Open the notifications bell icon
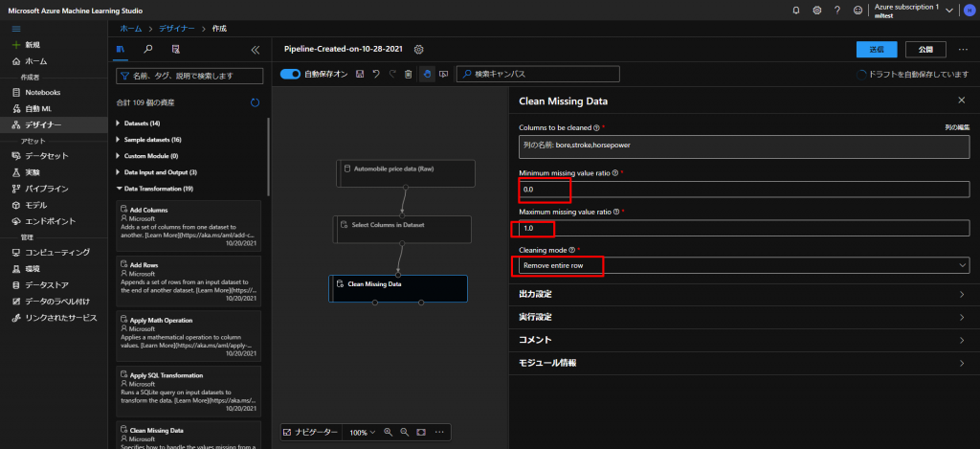 click(x=796, y=10)
